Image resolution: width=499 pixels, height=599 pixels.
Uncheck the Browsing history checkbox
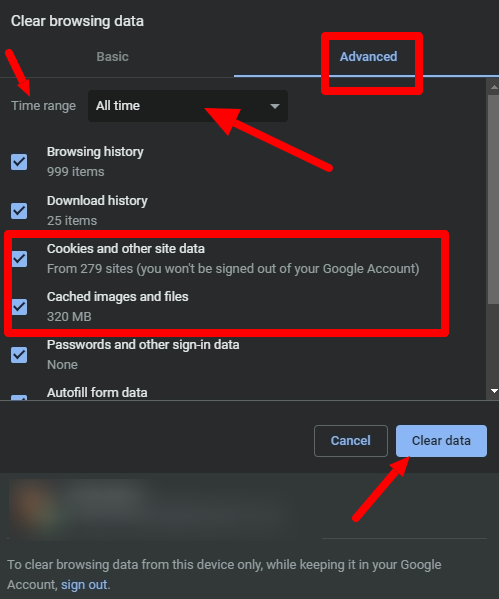(x=19, y=162)
